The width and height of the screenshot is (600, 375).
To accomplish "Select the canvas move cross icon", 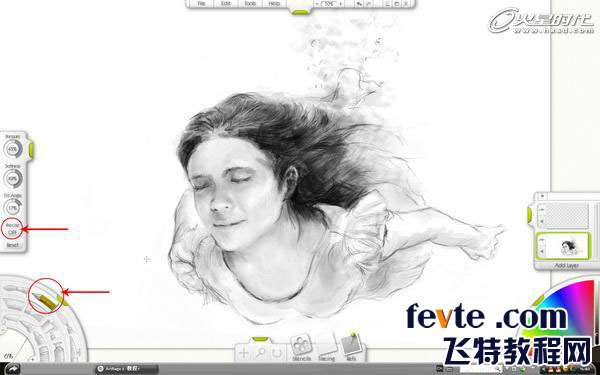I will pyautogui.click(x=243, y=353).
